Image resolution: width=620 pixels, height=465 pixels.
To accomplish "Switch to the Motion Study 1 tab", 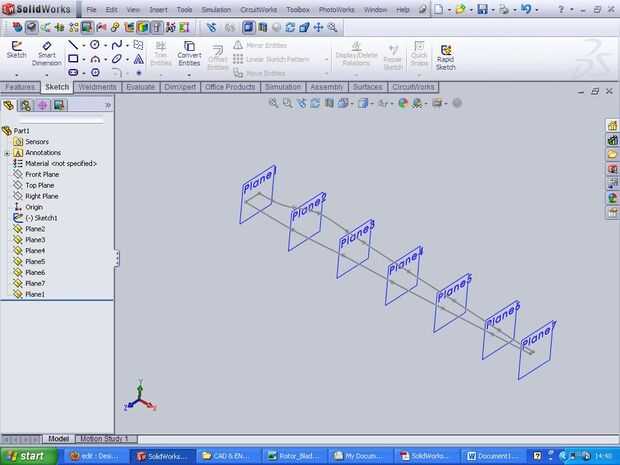I will click(x=105, y=438).
